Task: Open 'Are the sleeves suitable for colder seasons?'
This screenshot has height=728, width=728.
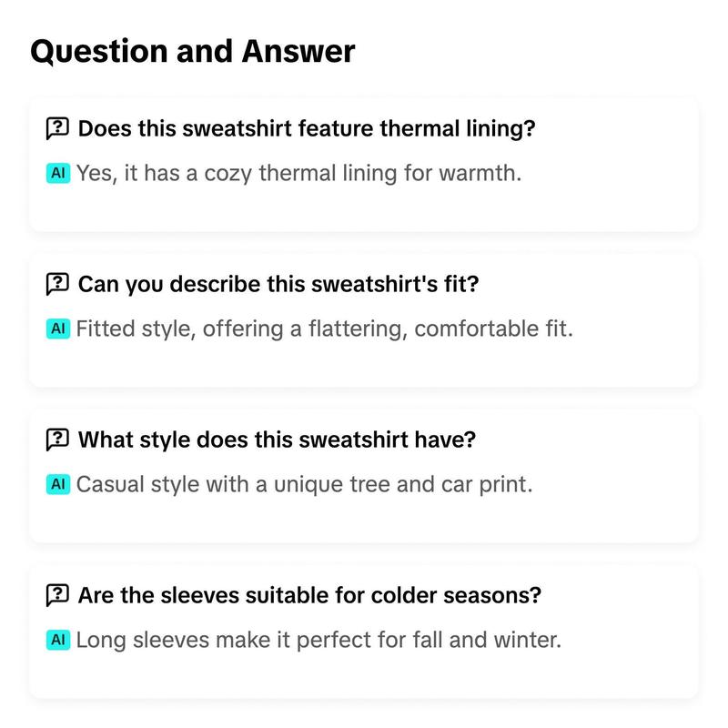Action: click(309, 595)
